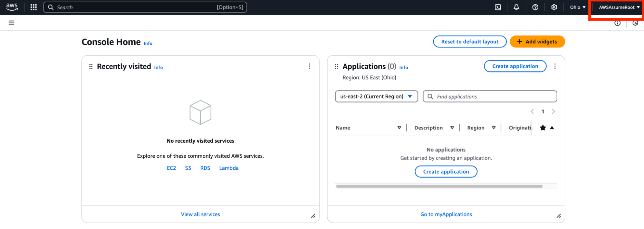
Task: Open the AWSAssumeRoot account menu
Action: point(619,7)
